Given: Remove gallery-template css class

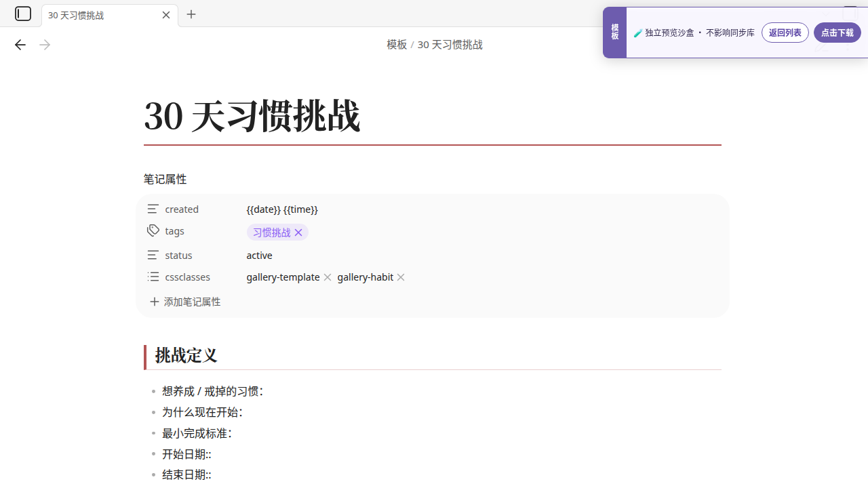Looking at the screenshot, I should point(328,277).
